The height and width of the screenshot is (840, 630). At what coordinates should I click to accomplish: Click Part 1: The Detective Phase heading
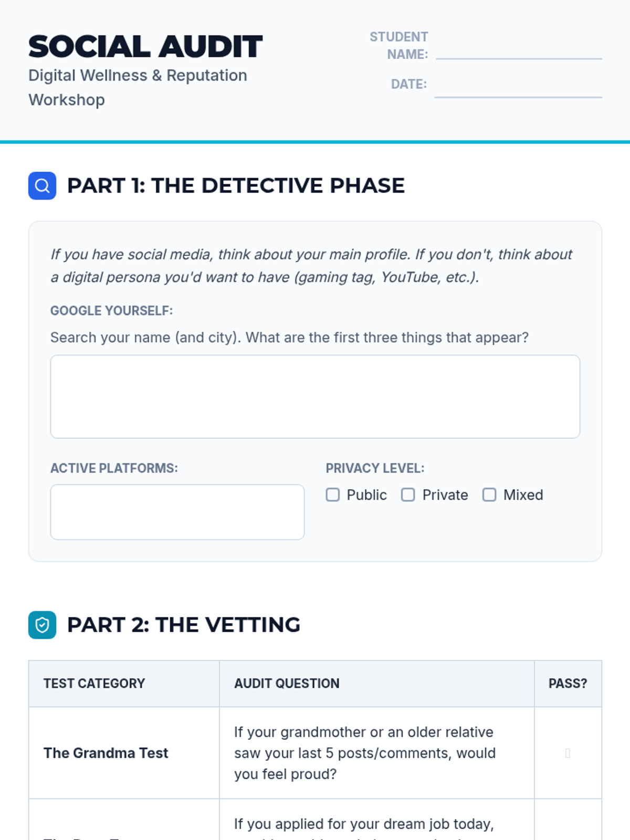pyautogui.click(x=236, y=186)
